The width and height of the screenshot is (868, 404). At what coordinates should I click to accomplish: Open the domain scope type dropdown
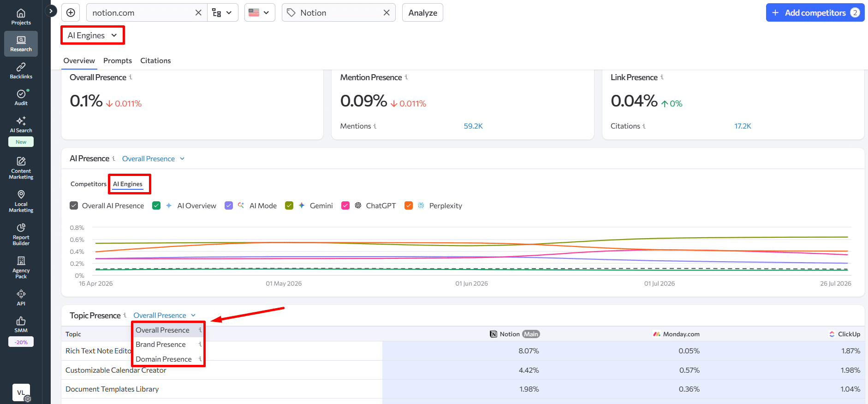coord(222,12)
